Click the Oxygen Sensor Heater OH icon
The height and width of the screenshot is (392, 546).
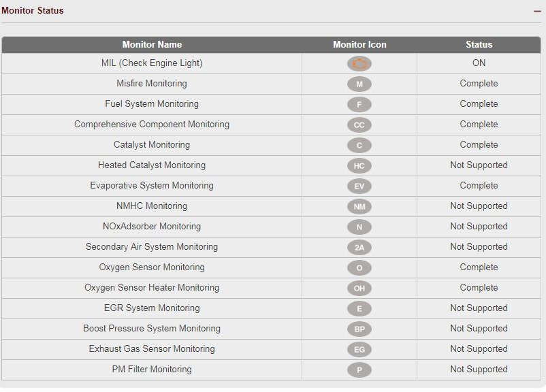359,289
